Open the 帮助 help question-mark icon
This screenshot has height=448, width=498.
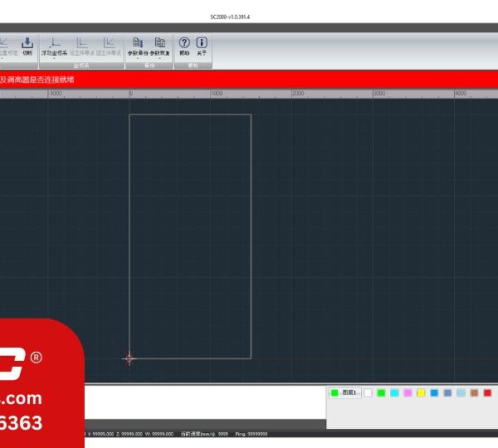click(184, 46)
